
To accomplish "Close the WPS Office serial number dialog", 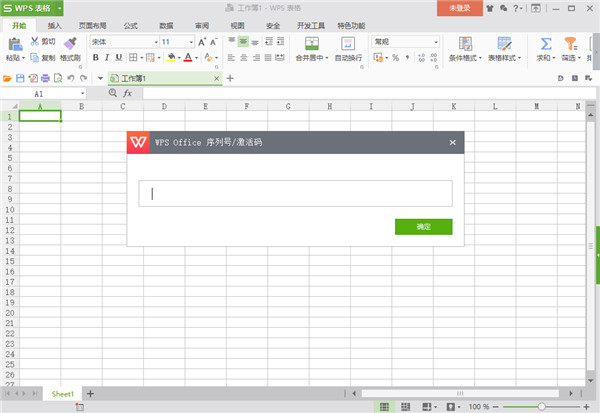I will coord(453,142).
